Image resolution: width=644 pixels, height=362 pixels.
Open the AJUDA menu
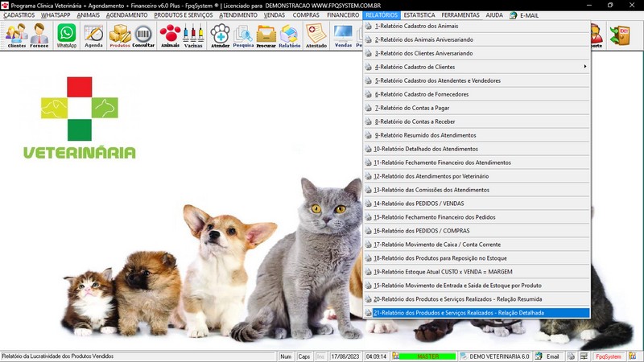[x=494, y=15]
